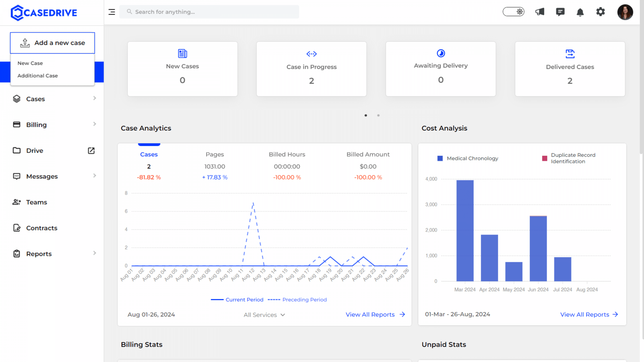Click the hamburger menu icon
This screenshot has height=362, width=644.
pyautogui.click(x=112, y=12)
